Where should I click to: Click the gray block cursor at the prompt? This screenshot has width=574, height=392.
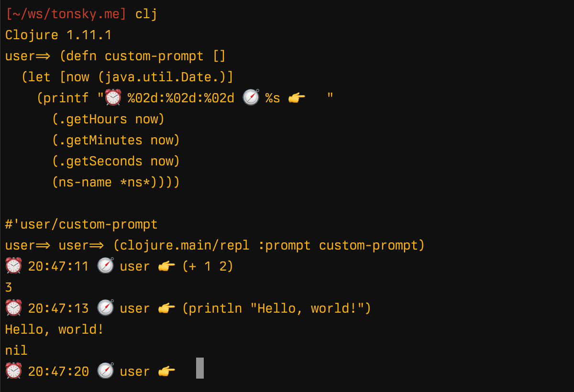200,368
